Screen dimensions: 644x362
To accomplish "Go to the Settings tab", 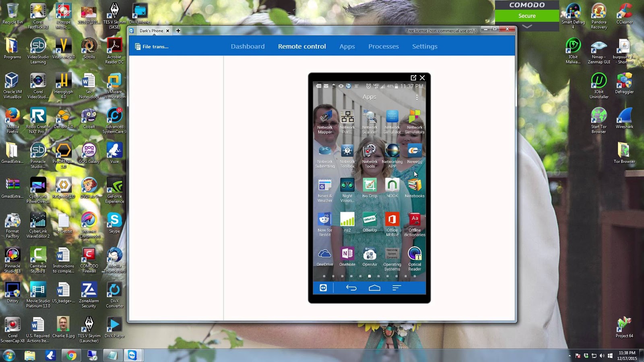I will click(424, 46).
